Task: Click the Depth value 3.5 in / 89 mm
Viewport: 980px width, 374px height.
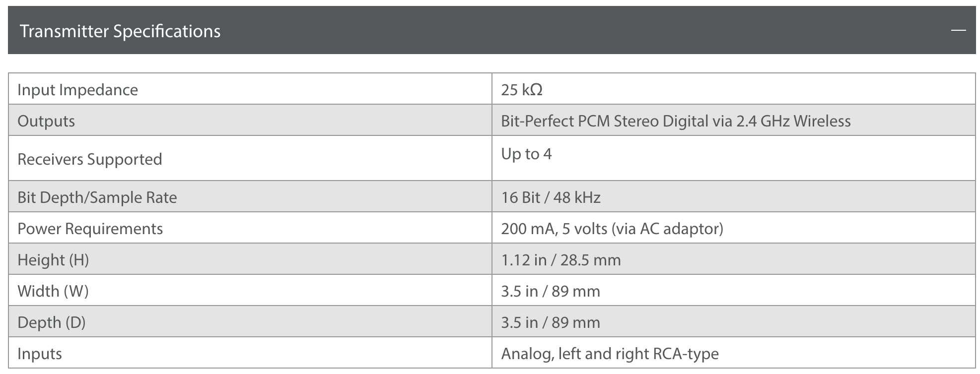Action: coord(551,322)
